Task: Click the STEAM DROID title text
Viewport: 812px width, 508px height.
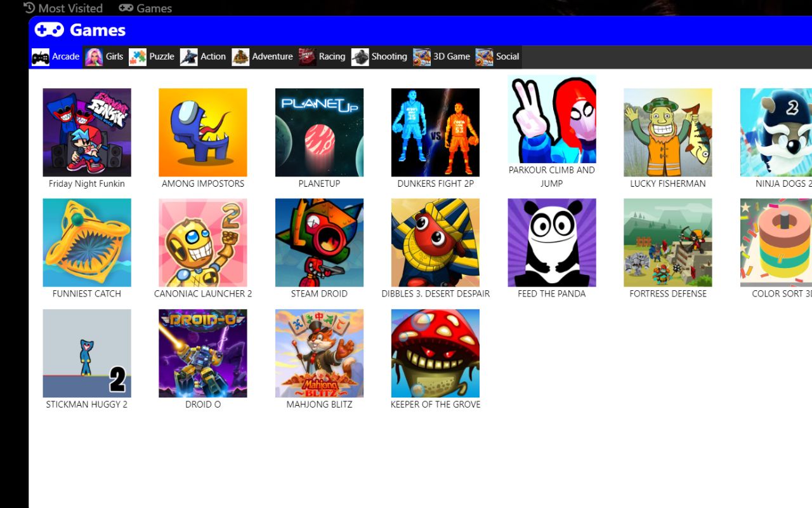Action: point(319,293)
